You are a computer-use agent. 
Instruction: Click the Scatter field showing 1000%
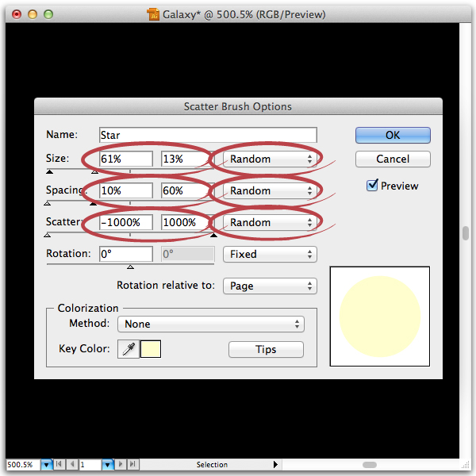[187, 222]
